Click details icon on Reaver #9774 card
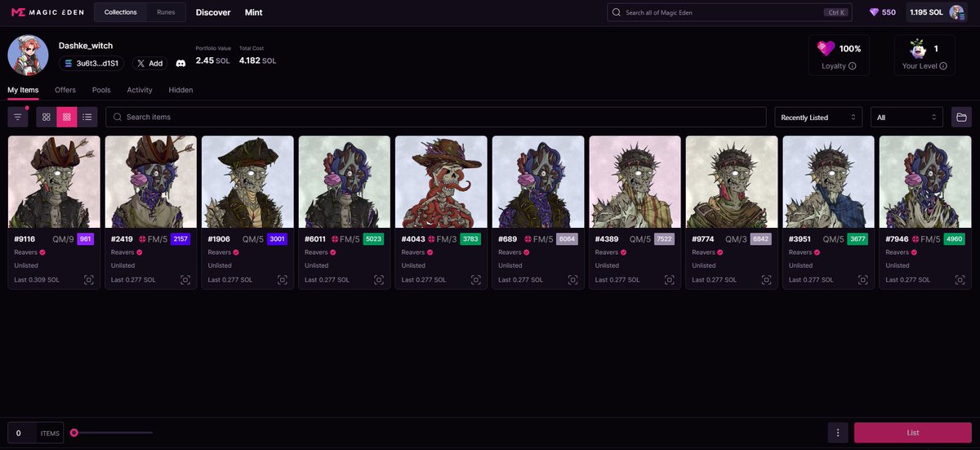 click(766, 279)
